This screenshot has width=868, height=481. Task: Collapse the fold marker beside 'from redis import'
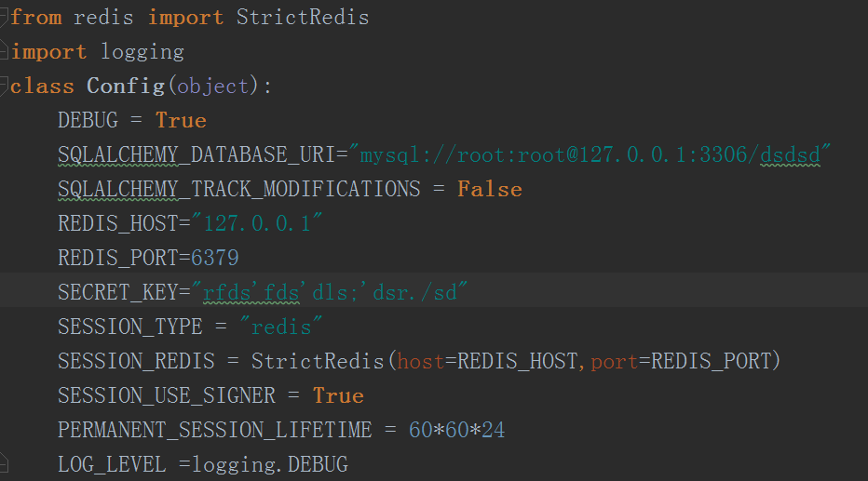5,17
